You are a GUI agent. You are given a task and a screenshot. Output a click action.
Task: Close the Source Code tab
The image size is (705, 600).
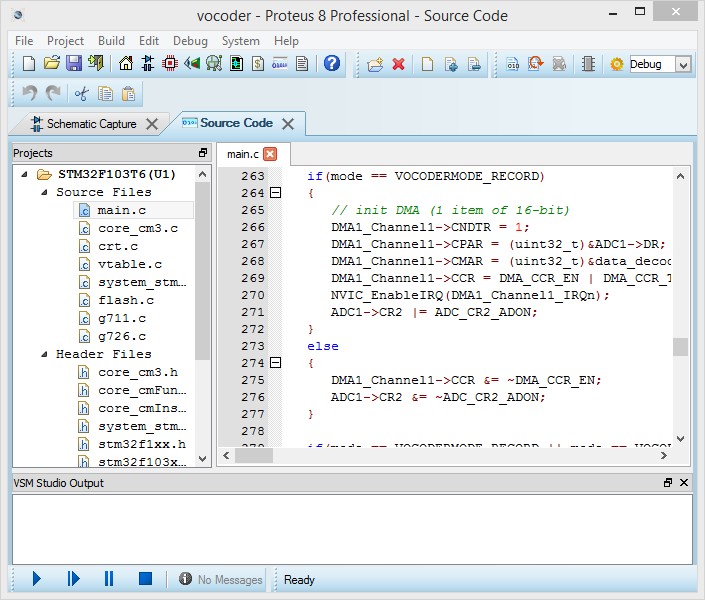coord(288,124)
